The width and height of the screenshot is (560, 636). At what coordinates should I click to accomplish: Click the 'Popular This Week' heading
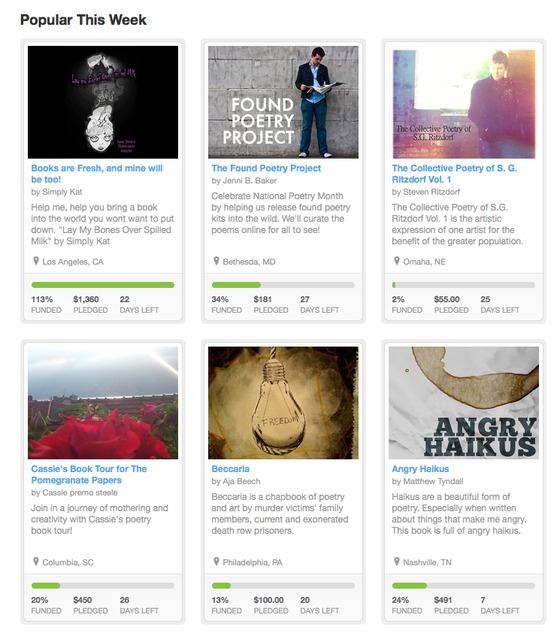[x=83, y=20]
